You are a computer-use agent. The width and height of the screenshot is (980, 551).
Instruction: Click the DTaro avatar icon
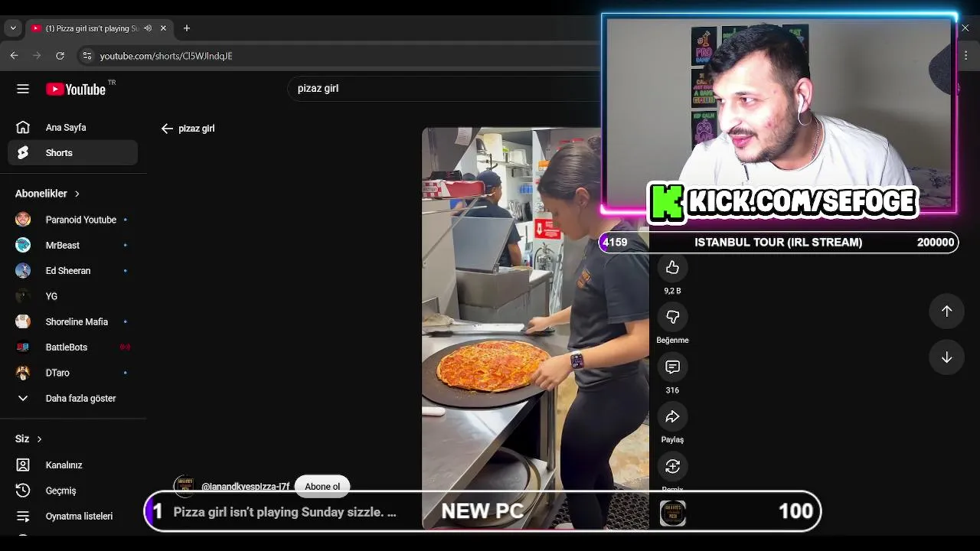click(x=23, y=373)
